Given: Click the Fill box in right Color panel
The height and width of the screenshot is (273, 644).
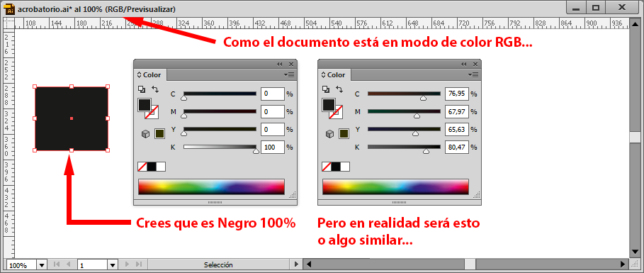Looking at the screenshot, I should pos(328,105).
